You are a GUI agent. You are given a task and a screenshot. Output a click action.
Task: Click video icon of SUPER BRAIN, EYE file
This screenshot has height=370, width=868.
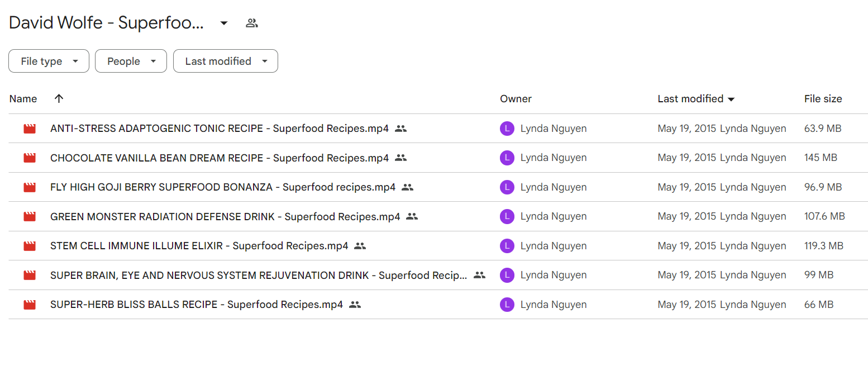point(30,275)
